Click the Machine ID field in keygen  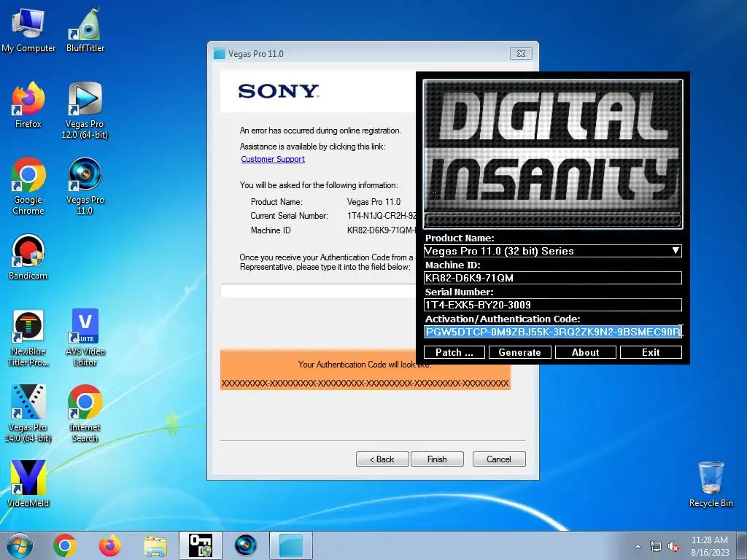click(553, 278)
